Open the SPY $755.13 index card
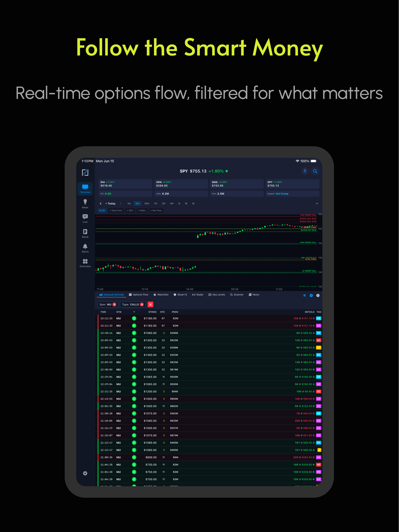The image size is (399, 532). (292, 184)
